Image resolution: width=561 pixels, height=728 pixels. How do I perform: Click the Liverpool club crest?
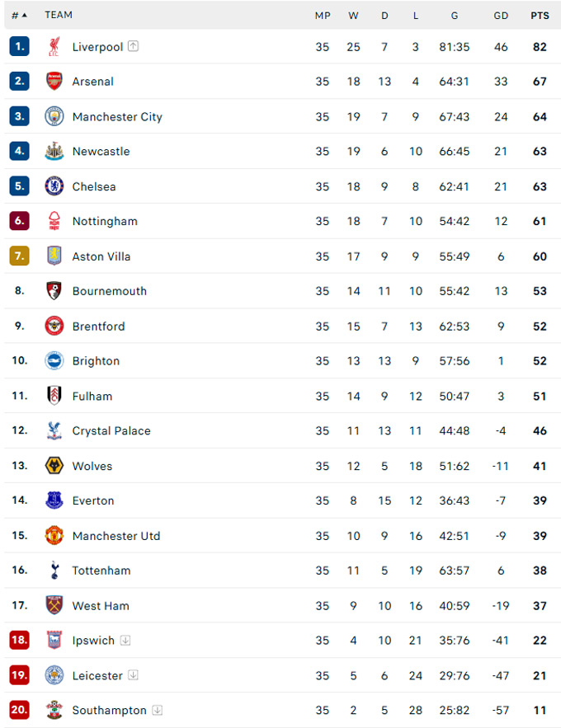(54, 46)
